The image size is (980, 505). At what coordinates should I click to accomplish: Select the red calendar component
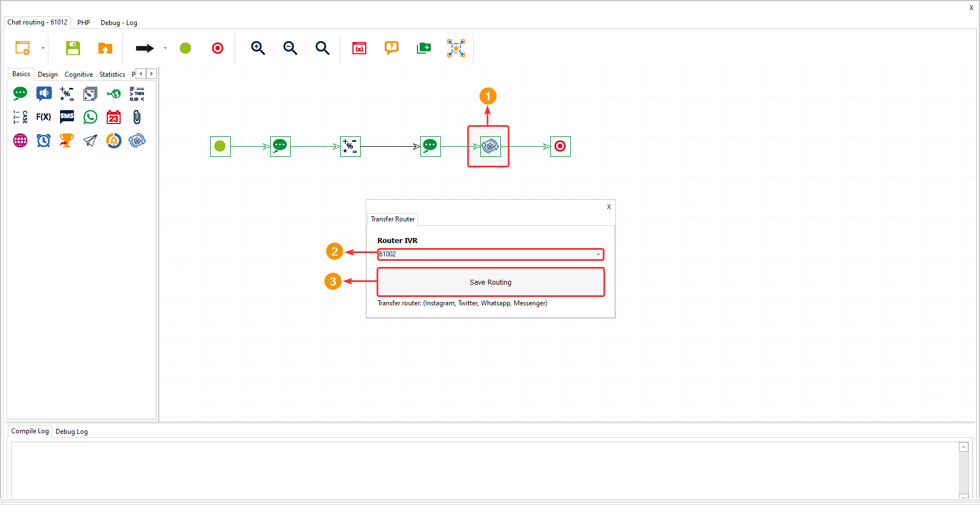(114, 117)
